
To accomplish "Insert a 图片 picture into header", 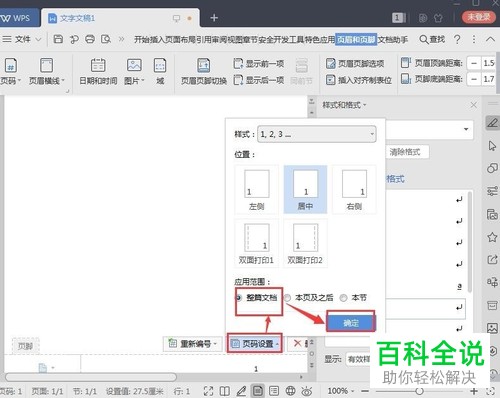I will (134, 71).
